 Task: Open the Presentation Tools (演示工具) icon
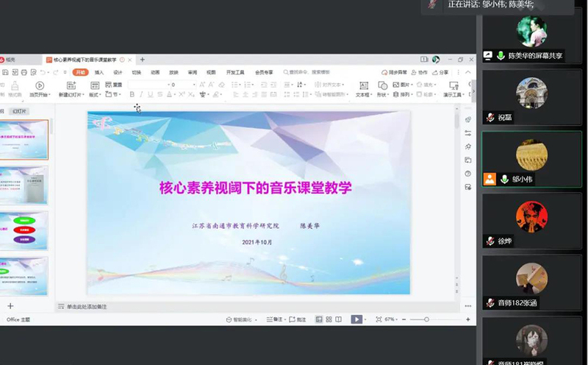tap(453, 85)
